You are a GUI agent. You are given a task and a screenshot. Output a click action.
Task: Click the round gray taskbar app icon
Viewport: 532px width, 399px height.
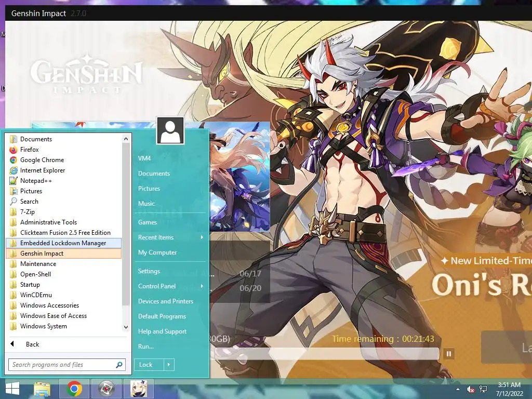click(x=107, y=389)
